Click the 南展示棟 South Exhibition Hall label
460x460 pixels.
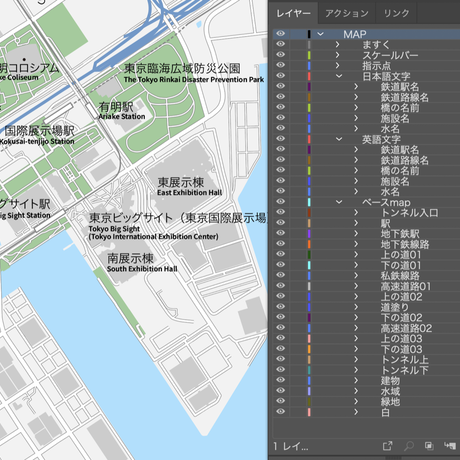pyautogui.click(x=142, y=263)
